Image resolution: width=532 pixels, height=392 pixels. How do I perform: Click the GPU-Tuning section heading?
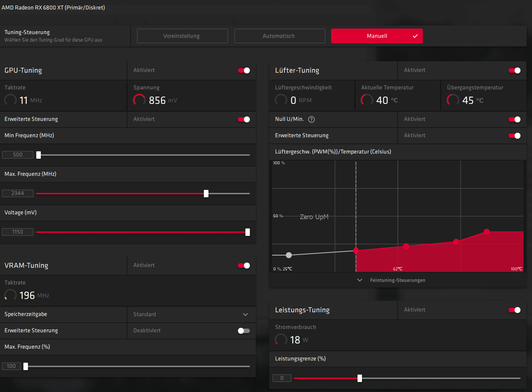click(x=23, y=70)
